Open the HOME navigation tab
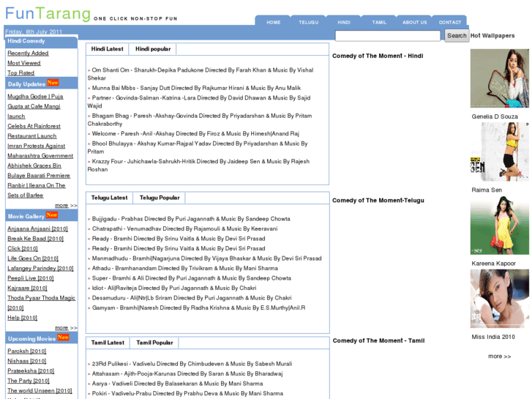Screen dimensions: 532x399 coord(273,22)
